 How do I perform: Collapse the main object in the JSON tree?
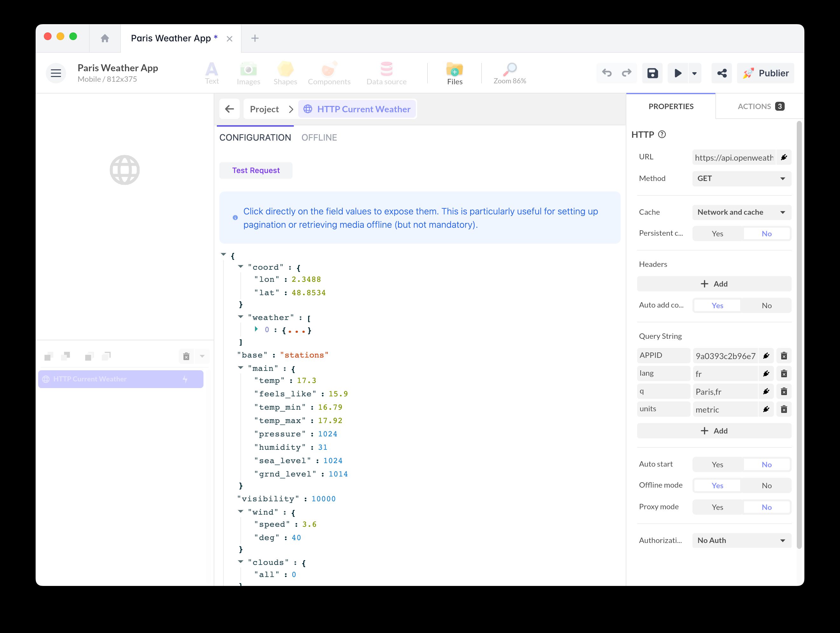[x=240, y=368]
